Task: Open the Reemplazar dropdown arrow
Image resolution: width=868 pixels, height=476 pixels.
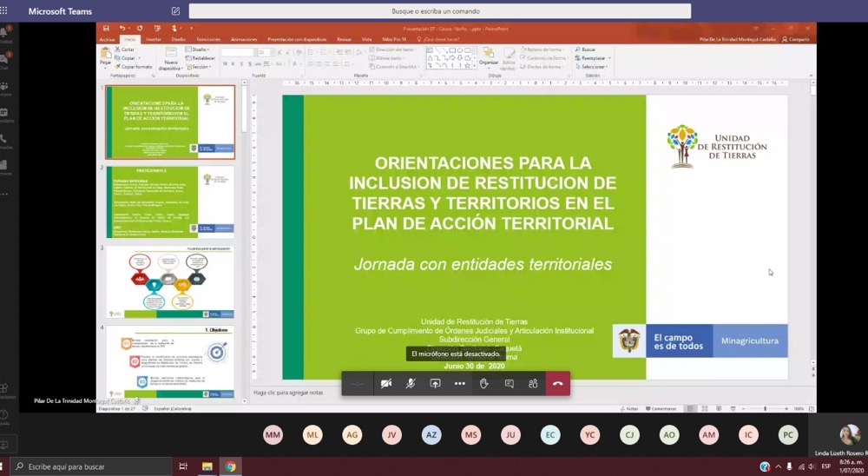Action: (609, 57)
